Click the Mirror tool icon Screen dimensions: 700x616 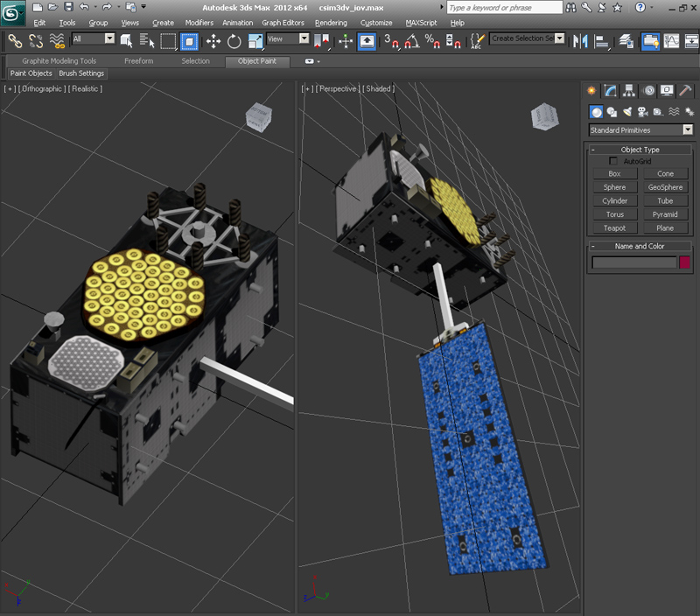[x=579, y=40]
